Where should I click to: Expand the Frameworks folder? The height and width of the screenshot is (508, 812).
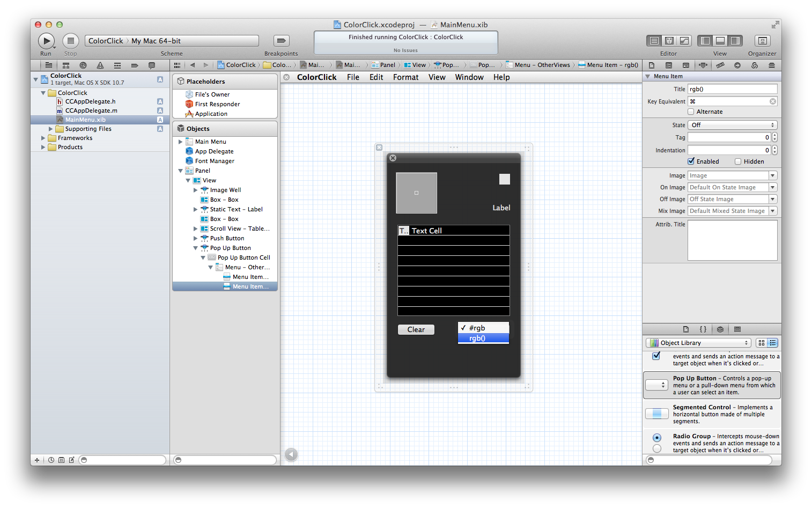[x=43, y=138]
